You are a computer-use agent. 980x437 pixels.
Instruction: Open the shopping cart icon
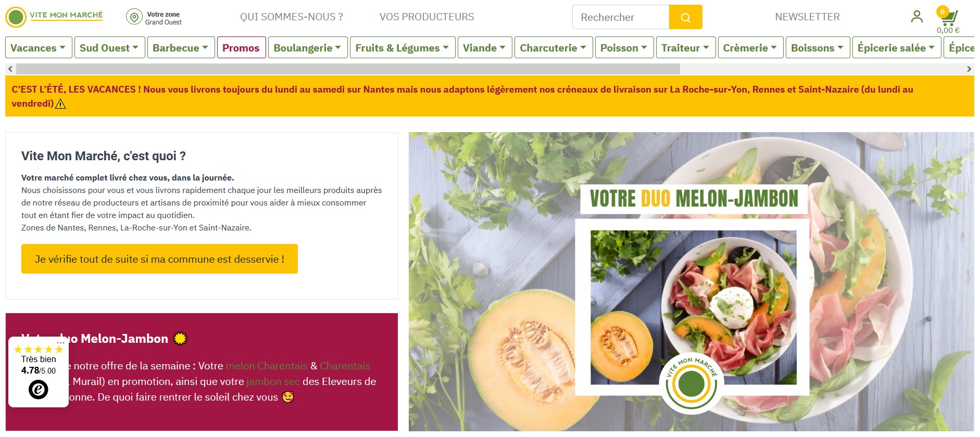[x=948, y=19]
